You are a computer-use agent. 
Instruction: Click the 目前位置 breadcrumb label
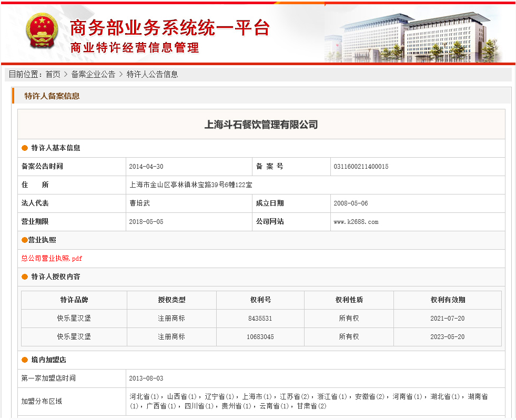tap(23, 74)
